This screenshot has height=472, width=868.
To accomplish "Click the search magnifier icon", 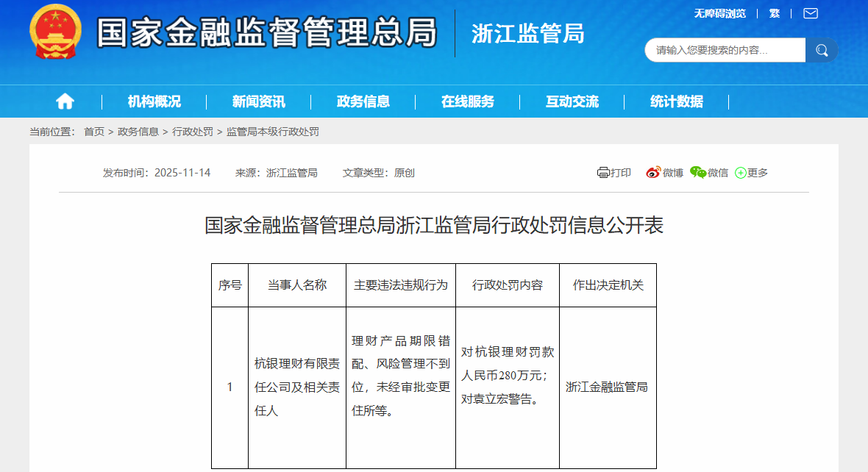I will coord(822,49).
